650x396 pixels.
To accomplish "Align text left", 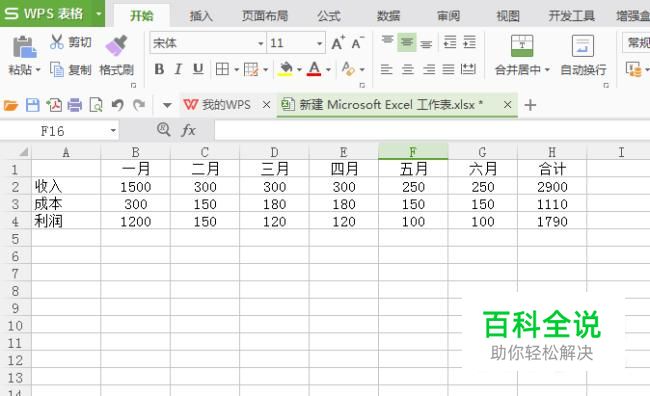I will tap(386, 69).
